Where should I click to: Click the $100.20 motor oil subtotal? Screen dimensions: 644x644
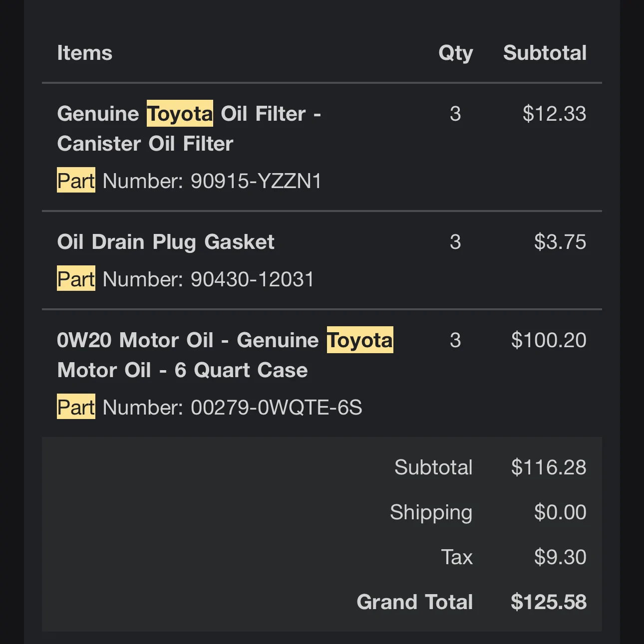549,340
